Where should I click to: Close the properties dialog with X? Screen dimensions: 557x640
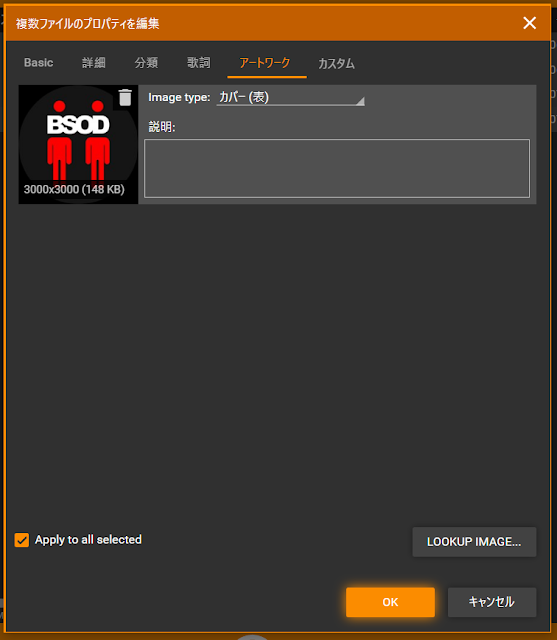pyautogui.click(x=530, y=23)
